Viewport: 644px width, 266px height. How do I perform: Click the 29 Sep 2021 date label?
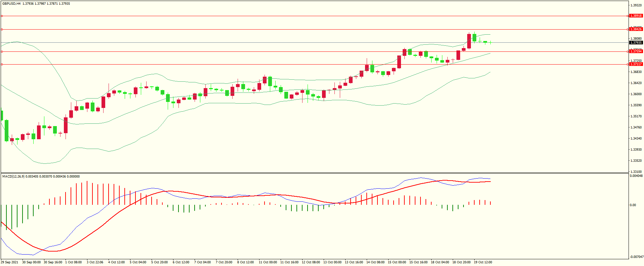pos(9,262)
